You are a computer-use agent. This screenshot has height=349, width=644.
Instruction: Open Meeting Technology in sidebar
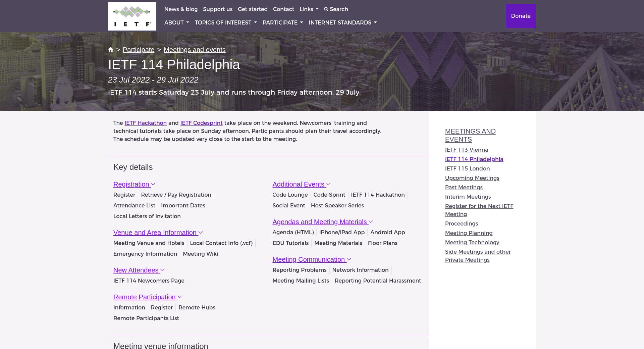(472, 242)
